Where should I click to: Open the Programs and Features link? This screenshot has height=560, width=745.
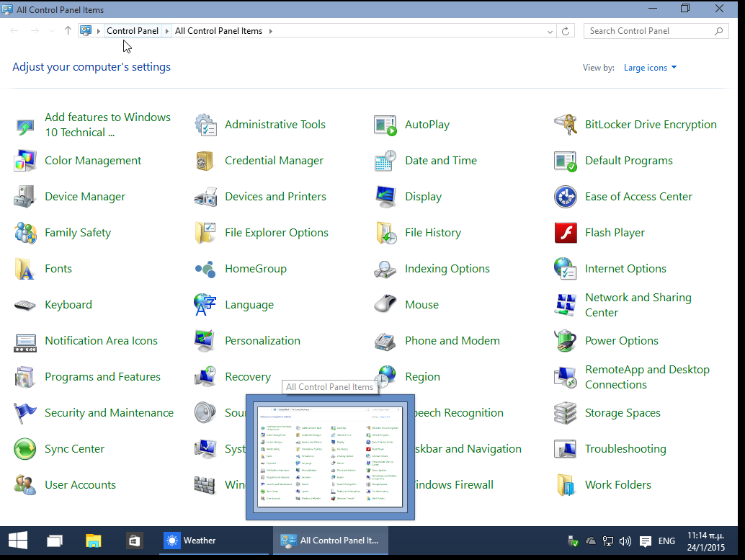click(102, 377)
